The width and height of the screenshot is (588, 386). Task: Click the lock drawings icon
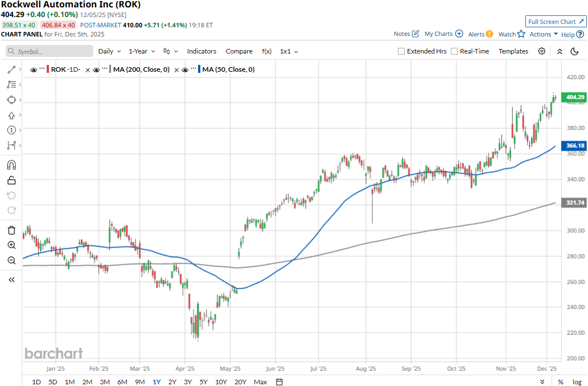pos(11,180)
